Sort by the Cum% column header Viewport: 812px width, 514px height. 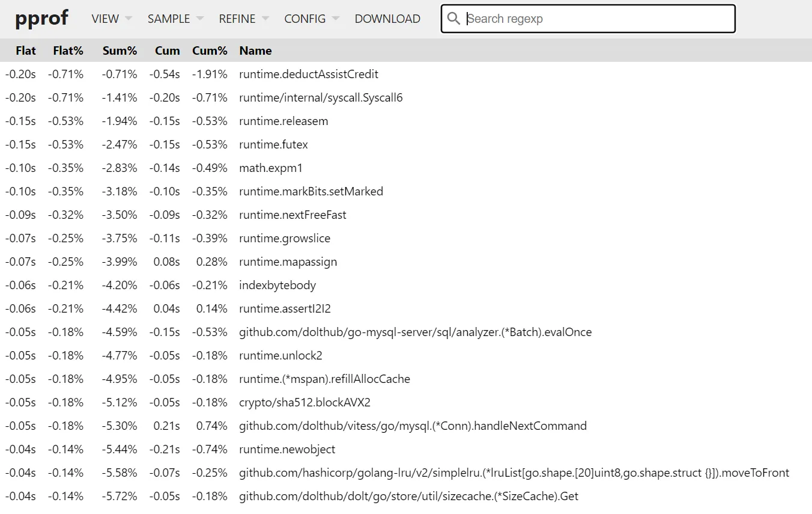coord(210,50)
